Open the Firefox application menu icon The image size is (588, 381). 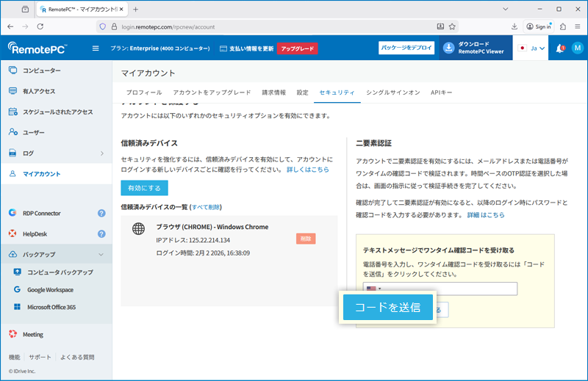tap(578, 26)
